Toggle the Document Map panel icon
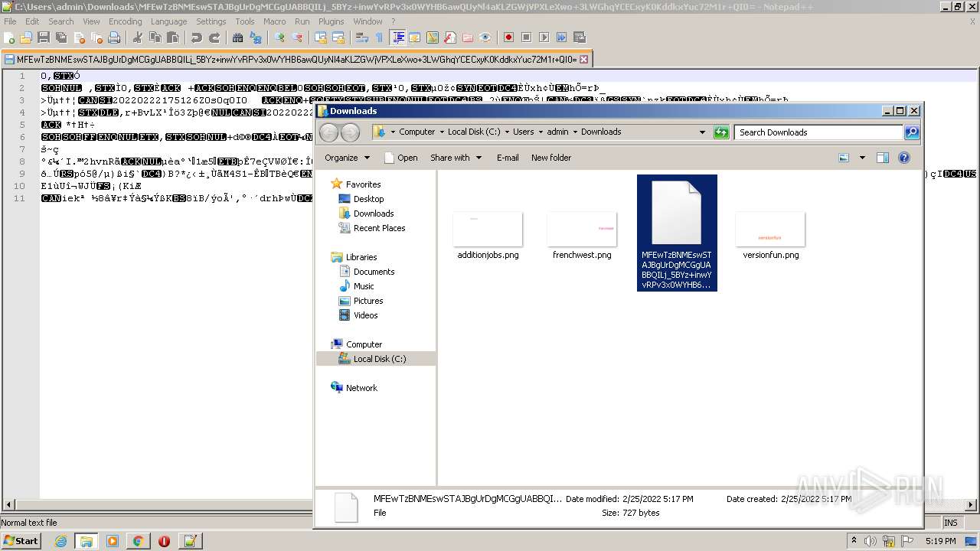The height and width of the screenshot is (551, 980). [x=432, y=37]
